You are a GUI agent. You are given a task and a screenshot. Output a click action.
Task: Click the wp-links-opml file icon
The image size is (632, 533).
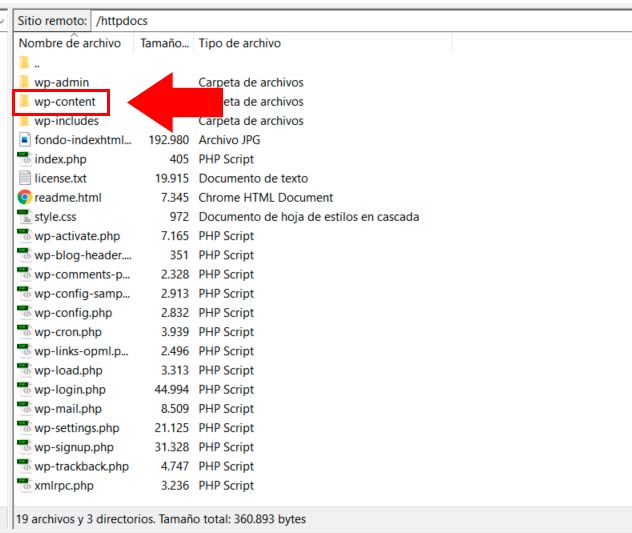(x=25, y=351)
